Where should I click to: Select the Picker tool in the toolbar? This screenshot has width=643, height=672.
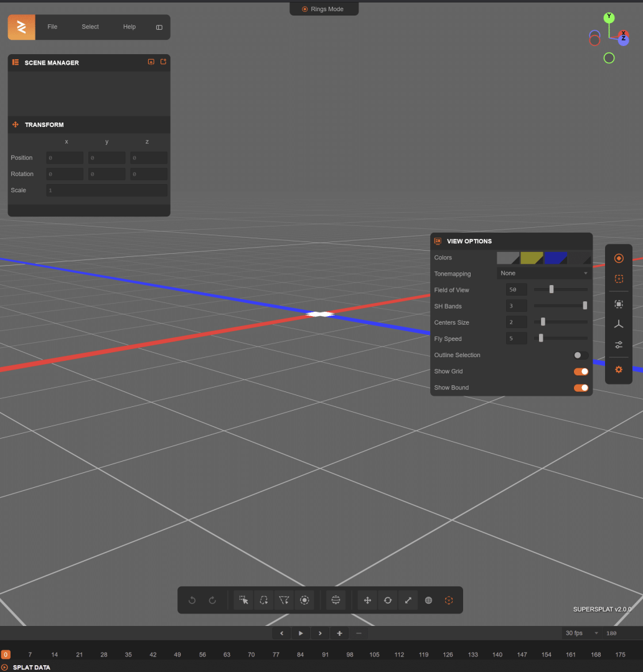243,600
